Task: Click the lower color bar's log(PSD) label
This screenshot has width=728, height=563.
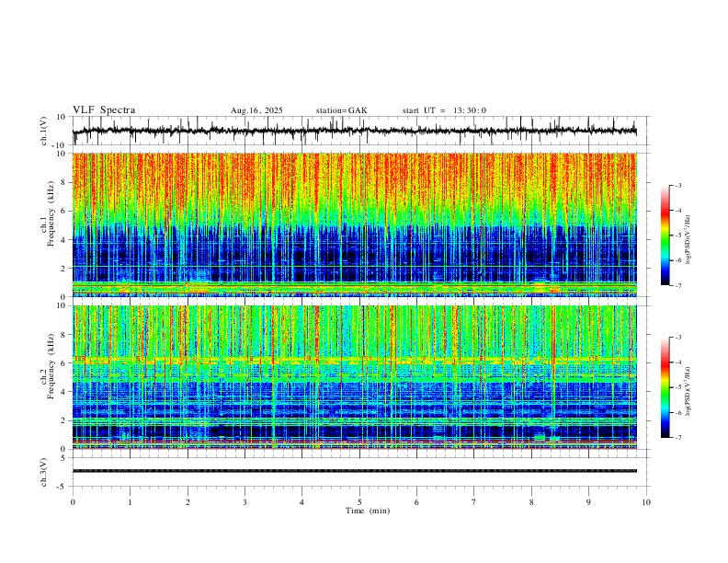Action: (x=688, y=391)
